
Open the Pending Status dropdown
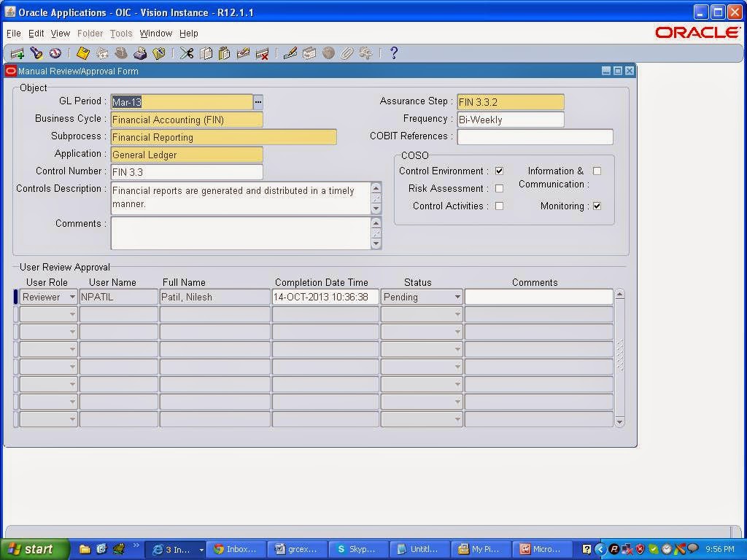457,297
